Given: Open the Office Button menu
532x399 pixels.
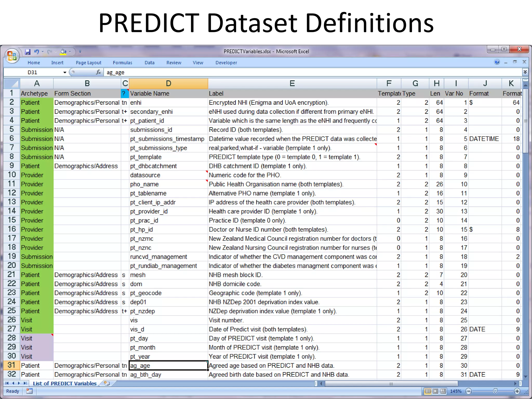Looking at the screenshot, I should tap(12, 56).
